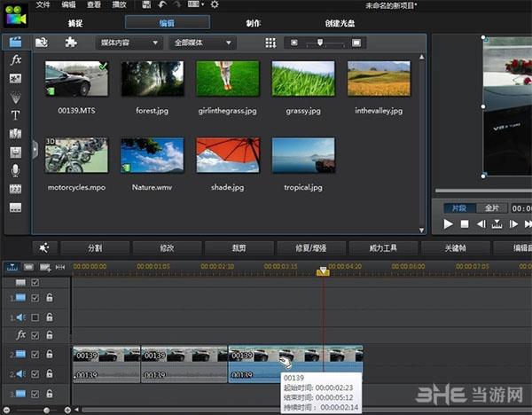Click the undo arrow in the top bar
Image resolution: width=532 pixels, height=415 pixels.
[162, 4]
